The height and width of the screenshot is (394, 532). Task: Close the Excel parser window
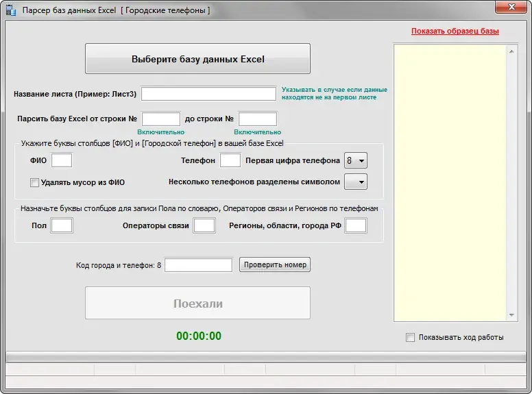(x=511, y=7)
